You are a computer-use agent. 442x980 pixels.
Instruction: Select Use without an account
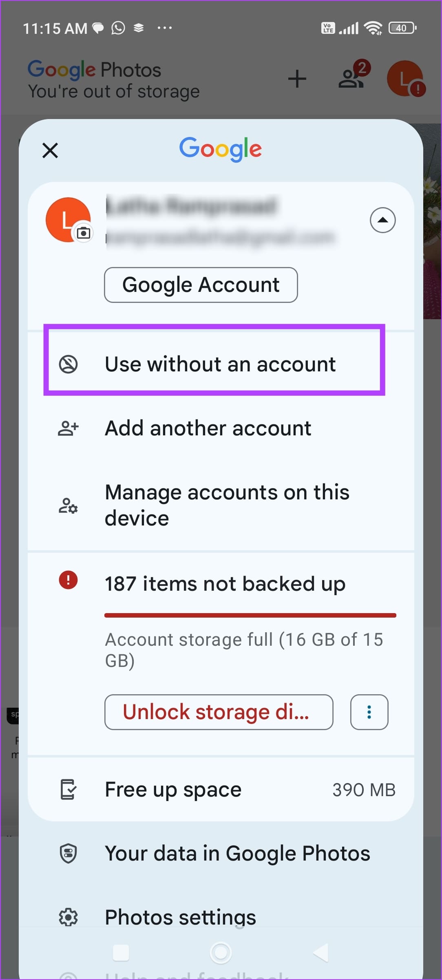[x=220, y=363]
